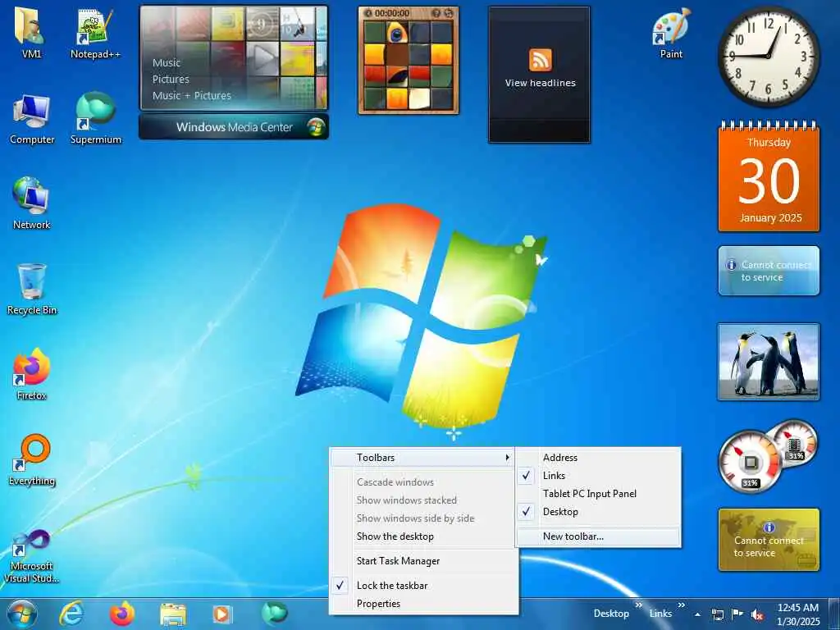Expand the Links toolbar chevron
The image size is (840, 630).
(681, 605)
